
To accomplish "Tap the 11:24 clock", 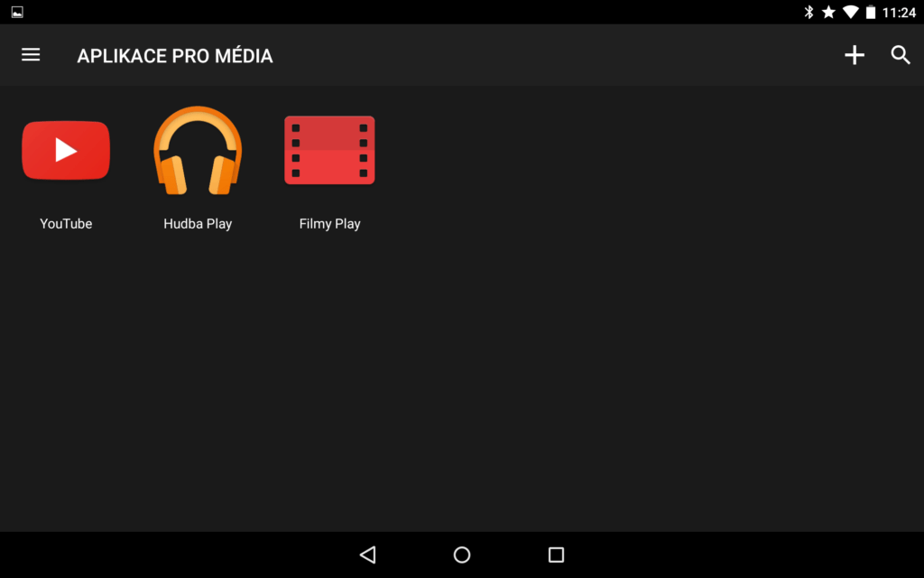I will pyautogui.click(x=899, y=13).
